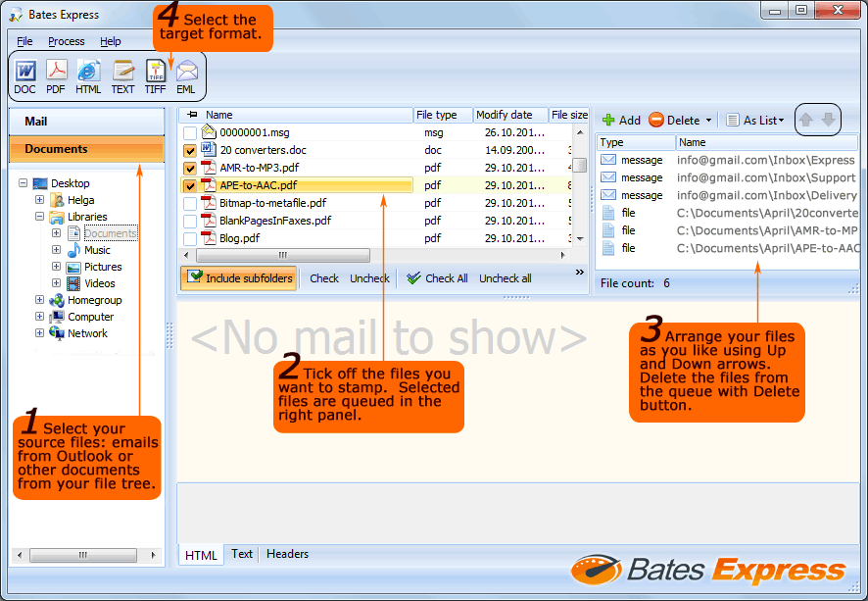868x601 pixels.
Task: Sort by Modify date column header
Action: [x=509, y=115]
